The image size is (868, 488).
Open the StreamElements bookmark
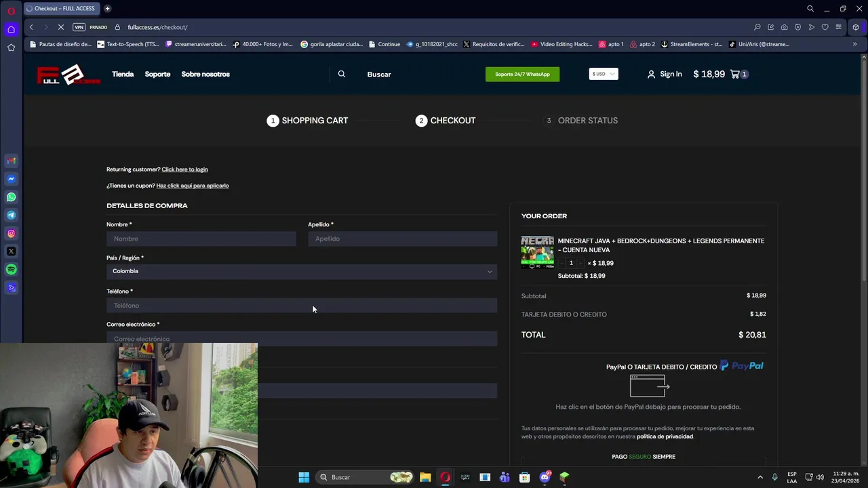coord(692,44)
